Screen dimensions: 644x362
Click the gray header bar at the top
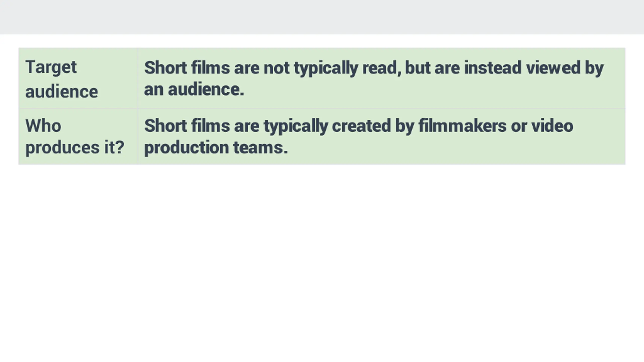click(x=322, y=17)
